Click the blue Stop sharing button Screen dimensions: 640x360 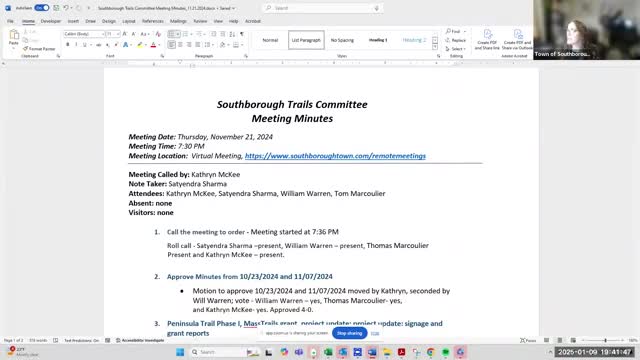click(350, 333)
